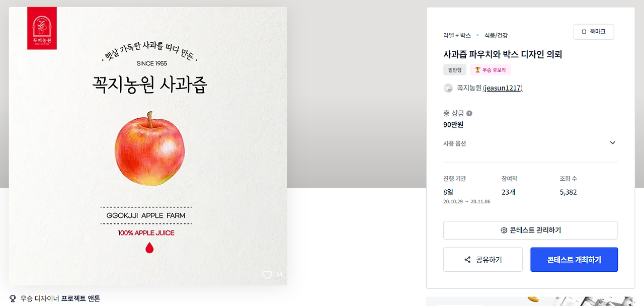Select the 식품/건강 category
The height and width of the screenshot is (306, 644).
[x=496, y=35]
